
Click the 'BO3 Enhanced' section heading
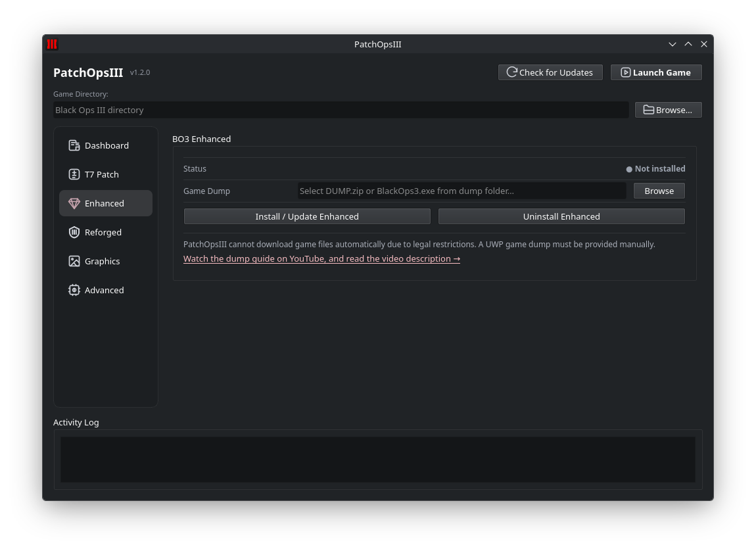pyautogui.click(x=202, y=139)
